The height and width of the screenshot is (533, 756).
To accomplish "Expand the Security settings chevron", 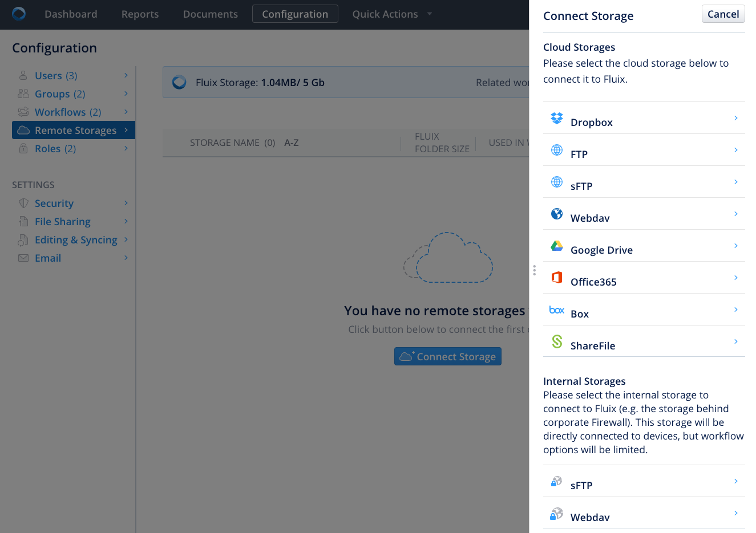I will tap(126, 203).
